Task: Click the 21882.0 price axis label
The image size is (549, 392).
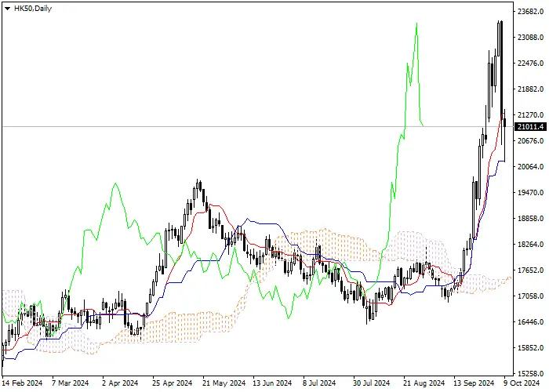Action: pos(530,89)
